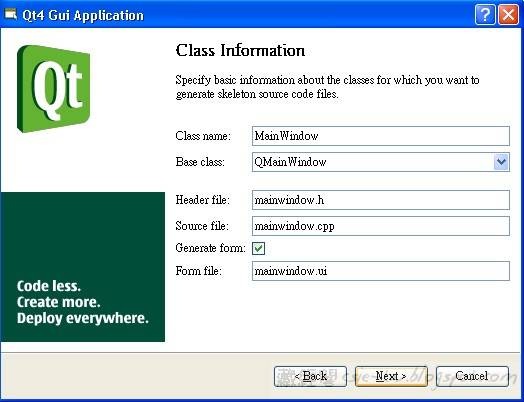Click the Header file input field
This screenshot has width=524, height=402.
381,200
